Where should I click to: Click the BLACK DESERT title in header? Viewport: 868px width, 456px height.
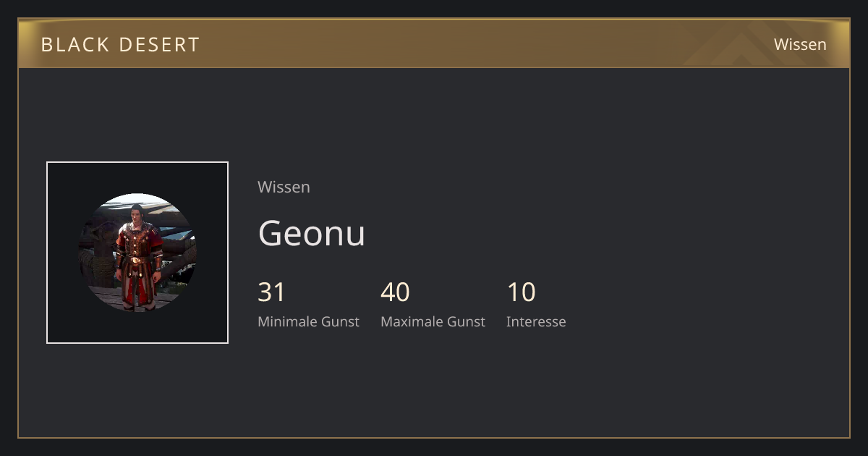point(120,44)
